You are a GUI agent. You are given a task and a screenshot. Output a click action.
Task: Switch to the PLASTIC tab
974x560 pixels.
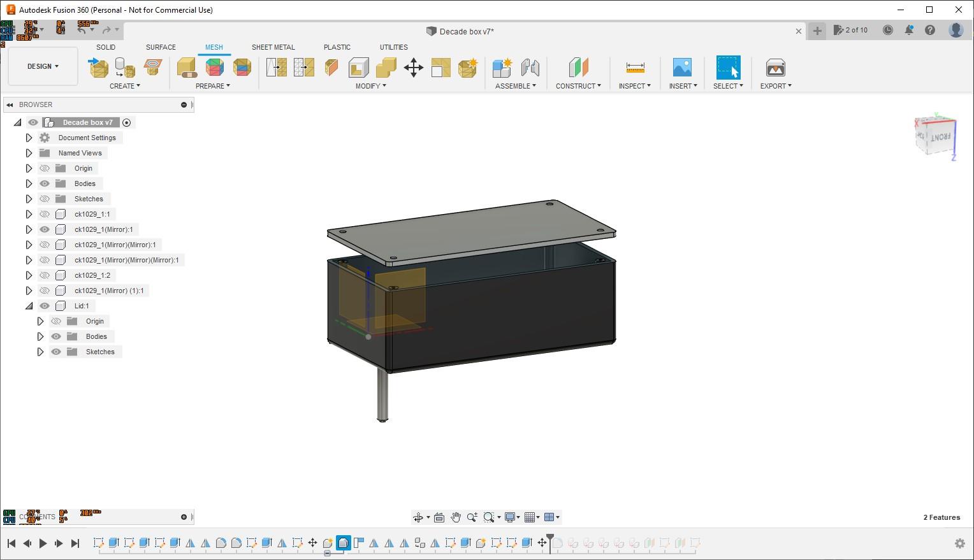tap(337, 47)
